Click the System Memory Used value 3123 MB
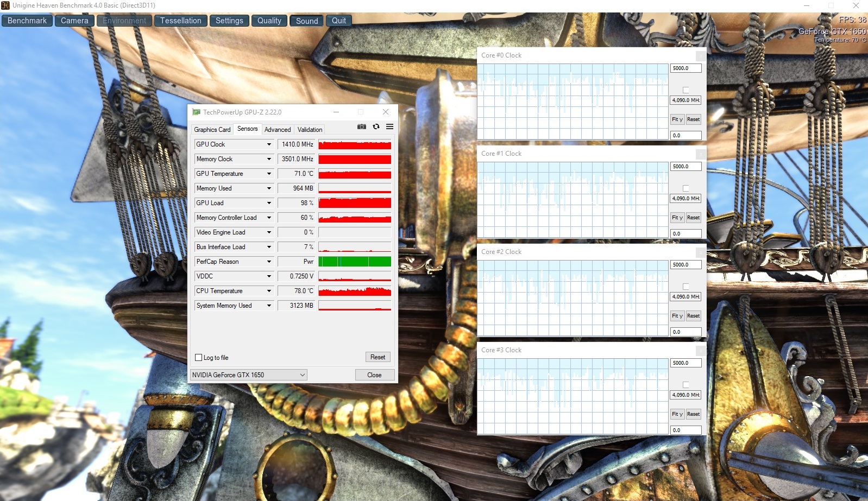 click(x=296, y=306)
